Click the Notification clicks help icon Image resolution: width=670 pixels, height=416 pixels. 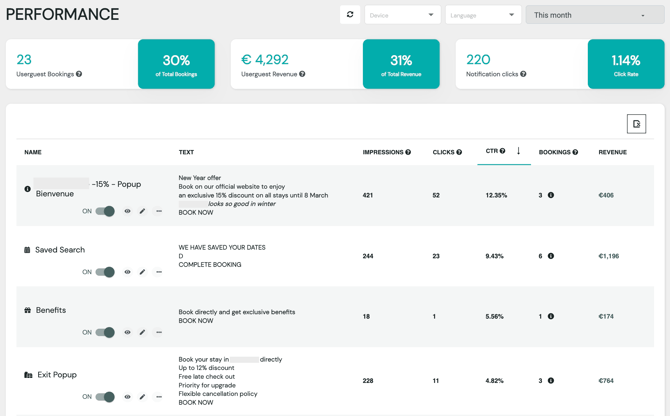523,74
